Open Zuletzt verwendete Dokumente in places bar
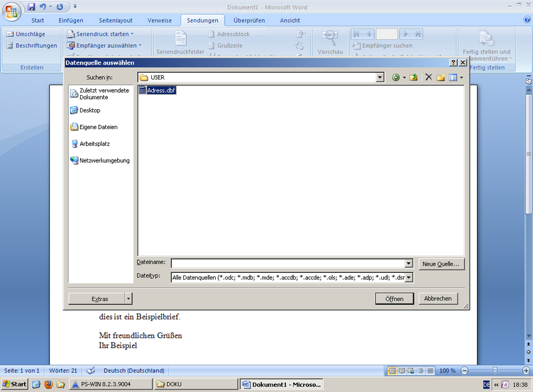This screenshot has height=392, width=533. coord(100,94)
